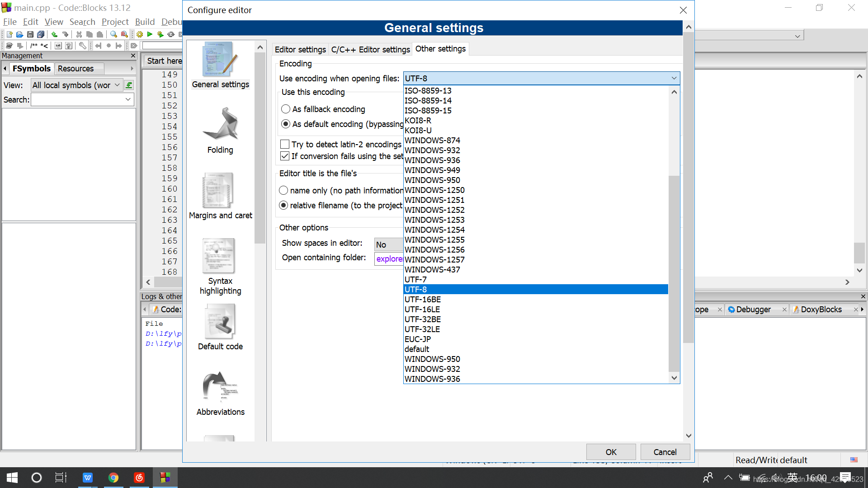Click the Save file floppy icon

point(30,34)
